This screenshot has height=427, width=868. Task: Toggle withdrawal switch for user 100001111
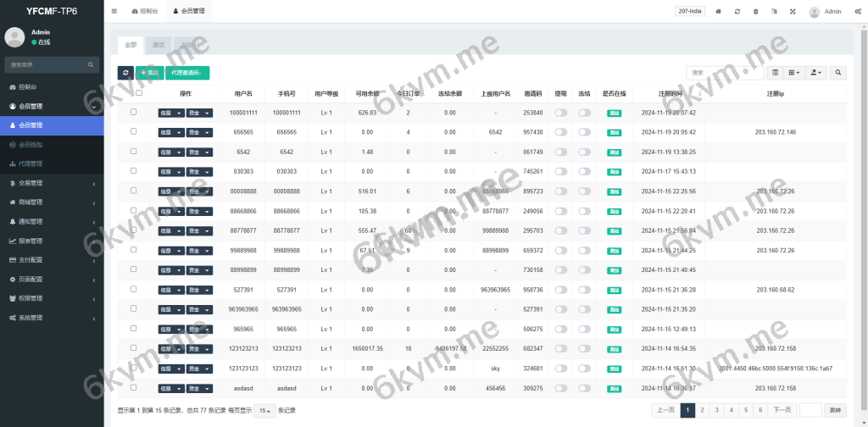[x=560, y=113]
